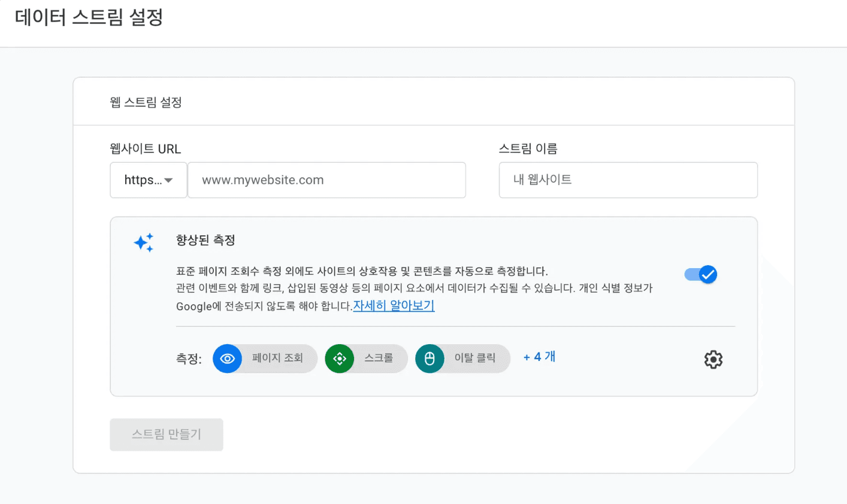Open enhanced measurement settings via gear icon

coord(713,360)
